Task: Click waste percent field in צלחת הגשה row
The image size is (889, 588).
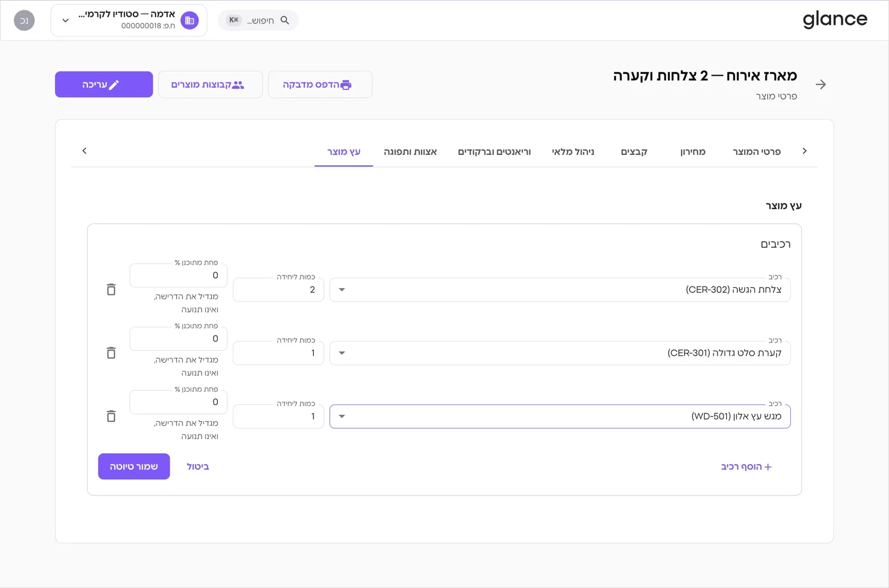Action: click(178, 275)
